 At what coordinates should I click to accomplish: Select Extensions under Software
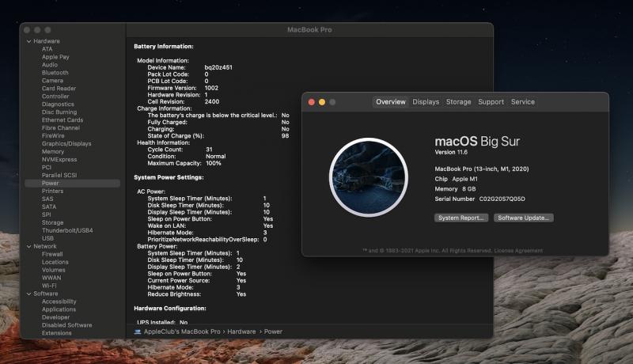tap(56, 333)
